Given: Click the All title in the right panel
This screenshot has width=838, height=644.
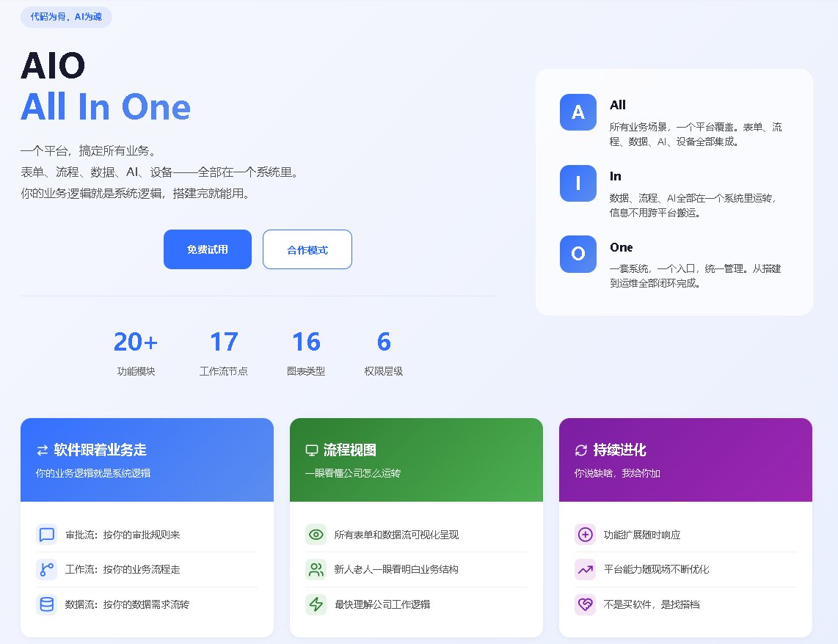Looking at the screenshot, I should coord(618,105).
